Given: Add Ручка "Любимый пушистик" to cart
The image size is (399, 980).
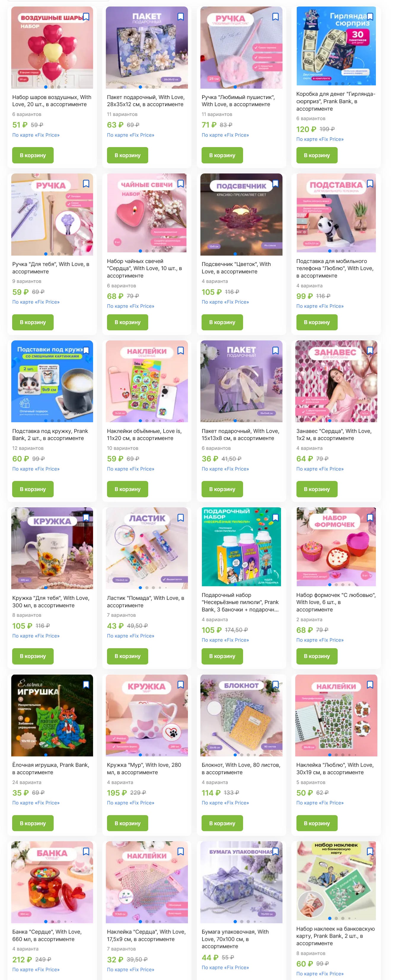Looking at the screenshot, I should [x=222, y=155].
